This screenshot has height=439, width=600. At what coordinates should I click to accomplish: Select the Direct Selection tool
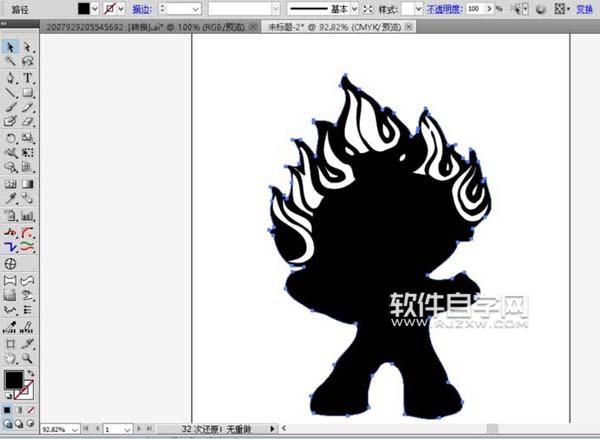pos(28,47)
